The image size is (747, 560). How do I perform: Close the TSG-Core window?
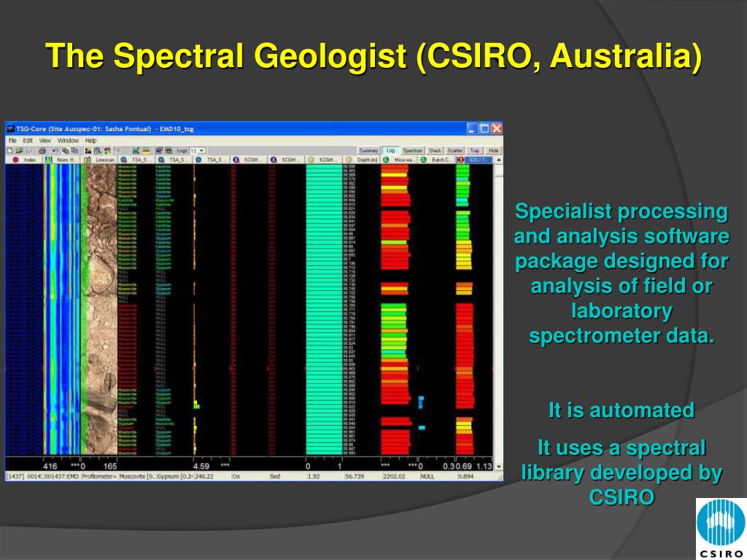click(x=497, y=128)
